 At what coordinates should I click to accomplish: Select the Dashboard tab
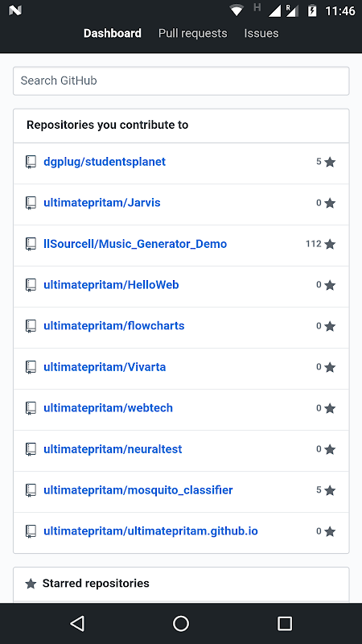click(113, 33)
